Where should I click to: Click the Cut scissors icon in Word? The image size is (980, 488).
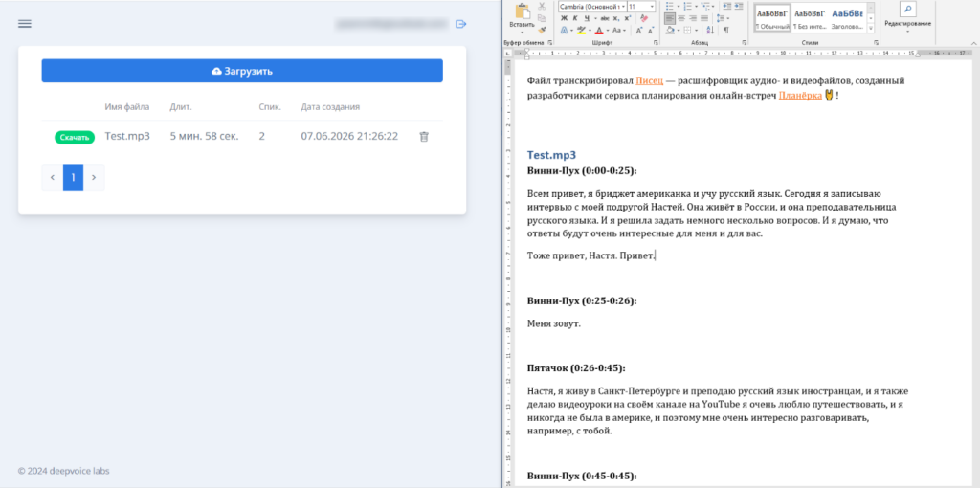click(542, 7)
